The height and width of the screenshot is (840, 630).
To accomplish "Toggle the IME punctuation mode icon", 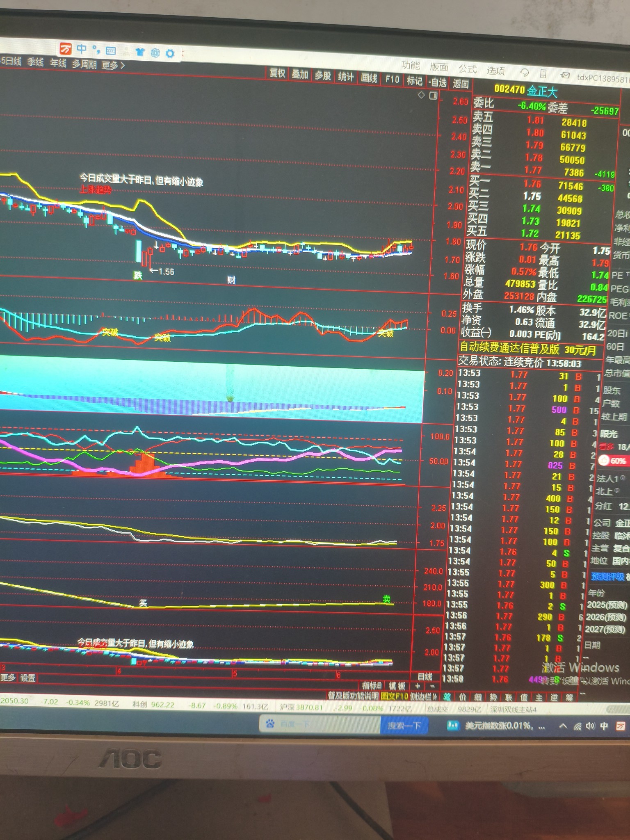I will (96, 50).
